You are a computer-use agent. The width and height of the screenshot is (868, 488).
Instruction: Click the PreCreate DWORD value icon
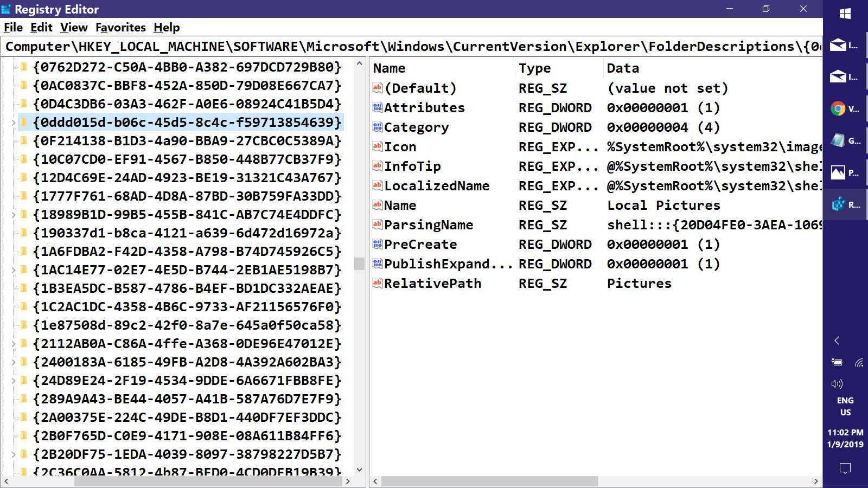[x=378, y=244]
